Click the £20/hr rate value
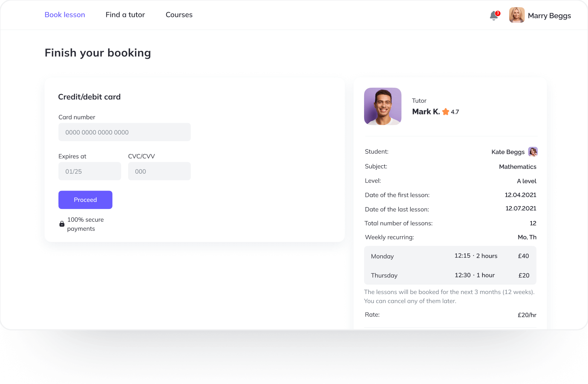 [x=527, y=315]
